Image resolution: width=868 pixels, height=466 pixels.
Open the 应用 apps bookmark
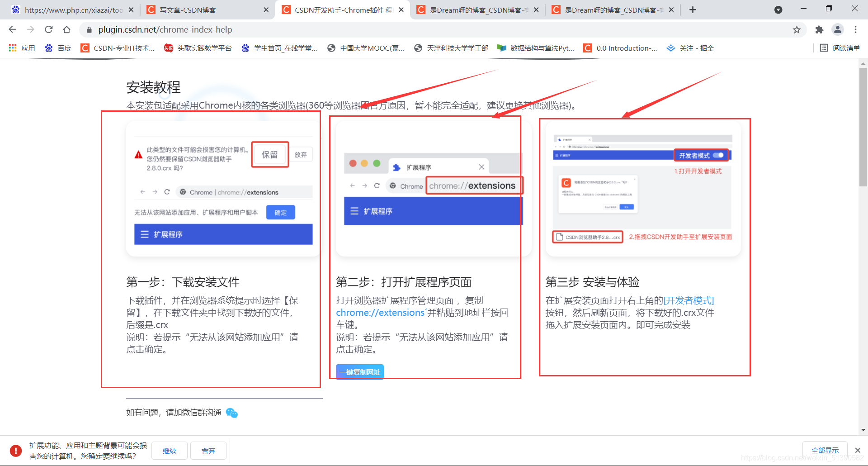(22, 48)
